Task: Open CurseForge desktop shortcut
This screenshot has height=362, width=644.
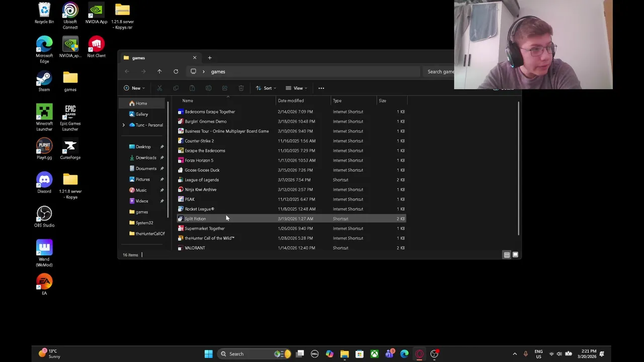Action: tap(70, 149)
